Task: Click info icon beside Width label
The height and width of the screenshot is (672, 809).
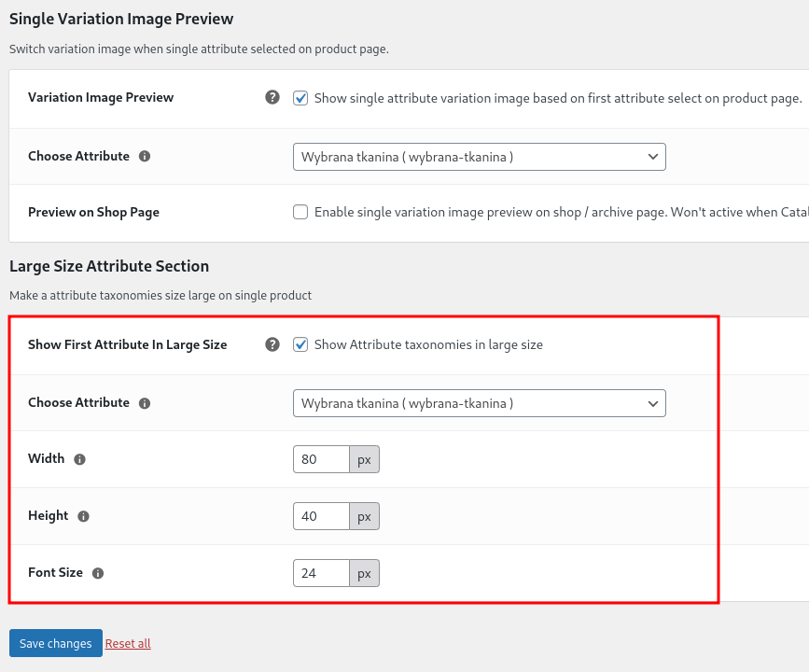Action: click(x=79, y=459)
